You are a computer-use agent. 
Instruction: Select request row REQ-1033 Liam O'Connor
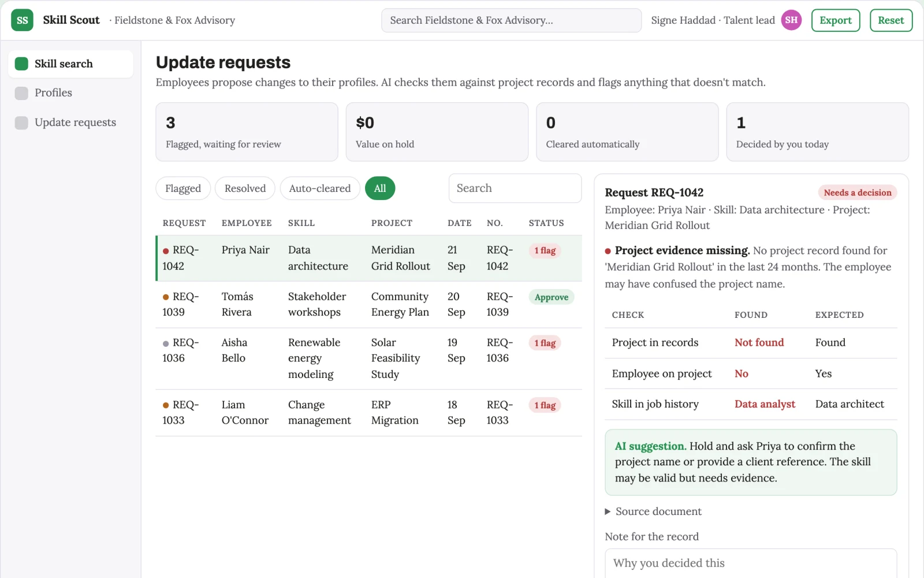click(x=368, y=413)
